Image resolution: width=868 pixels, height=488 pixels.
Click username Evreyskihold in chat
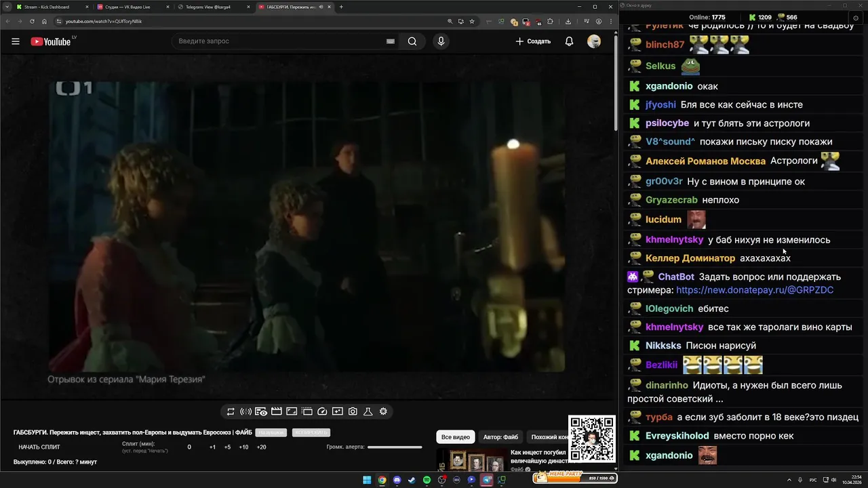pyautogui.click(x=677, y=436)
